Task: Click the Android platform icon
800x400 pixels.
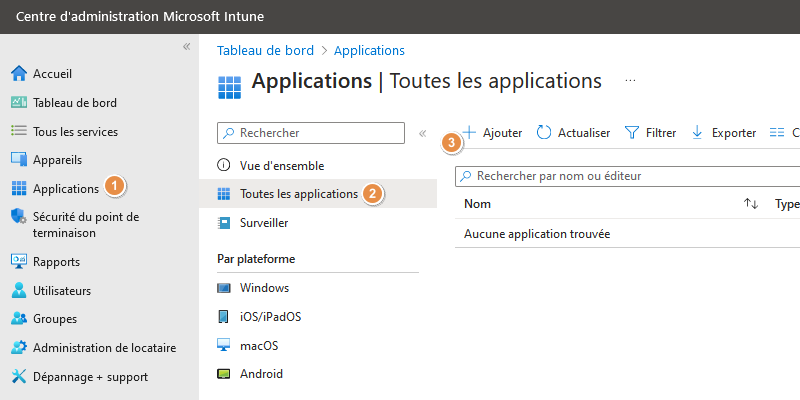Action: [x=223, y=374]
